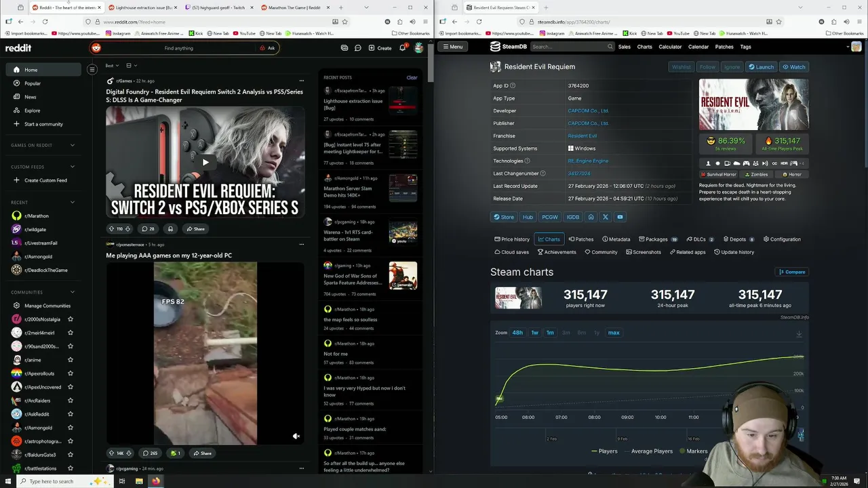Viewport: 868px width, 488px height.
Task: Open Reddit notifications bell
Action: pyautogui.click(x=402, y=48)
